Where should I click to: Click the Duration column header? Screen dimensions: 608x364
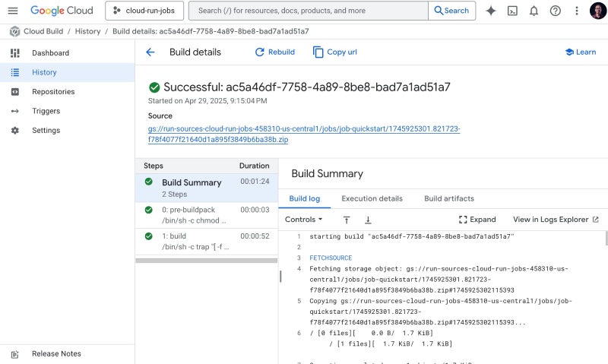coord(254,166)
